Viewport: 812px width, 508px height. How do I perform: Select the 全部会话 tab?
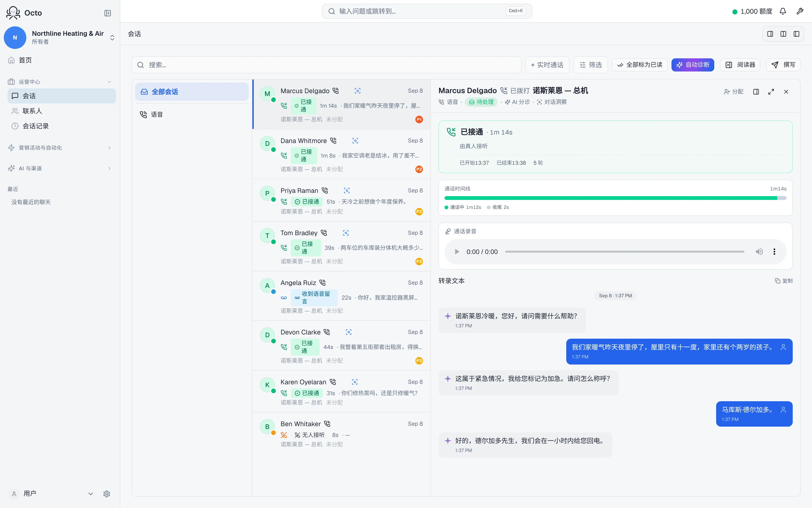click(x=192, y=92)
